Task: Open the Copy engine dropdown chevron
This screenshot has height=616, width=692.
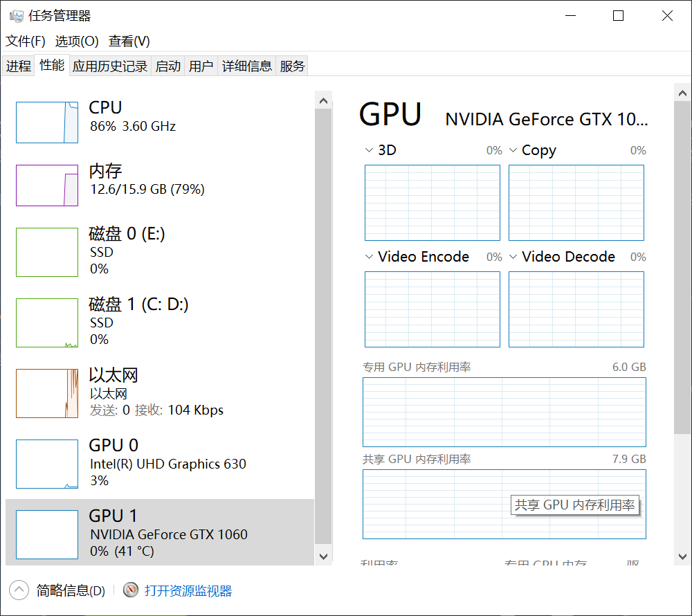Action: tap(513, 150)
